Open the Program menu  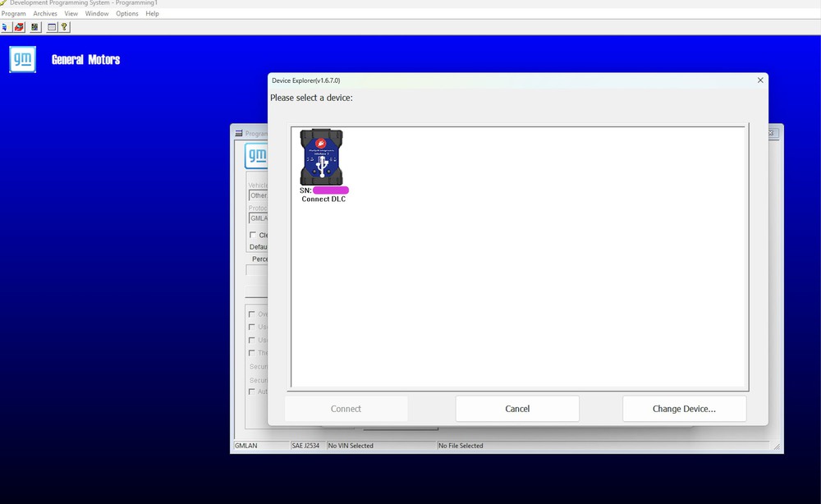(14, 14)
